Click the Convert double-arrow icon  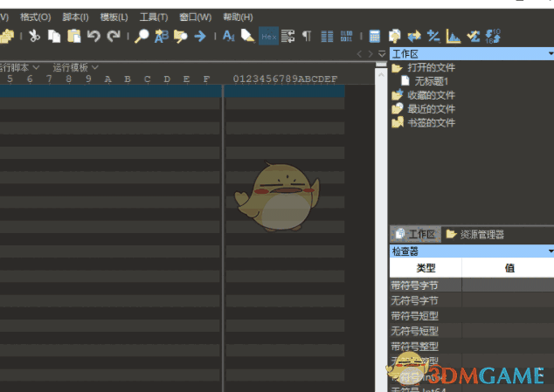point(414,36)
